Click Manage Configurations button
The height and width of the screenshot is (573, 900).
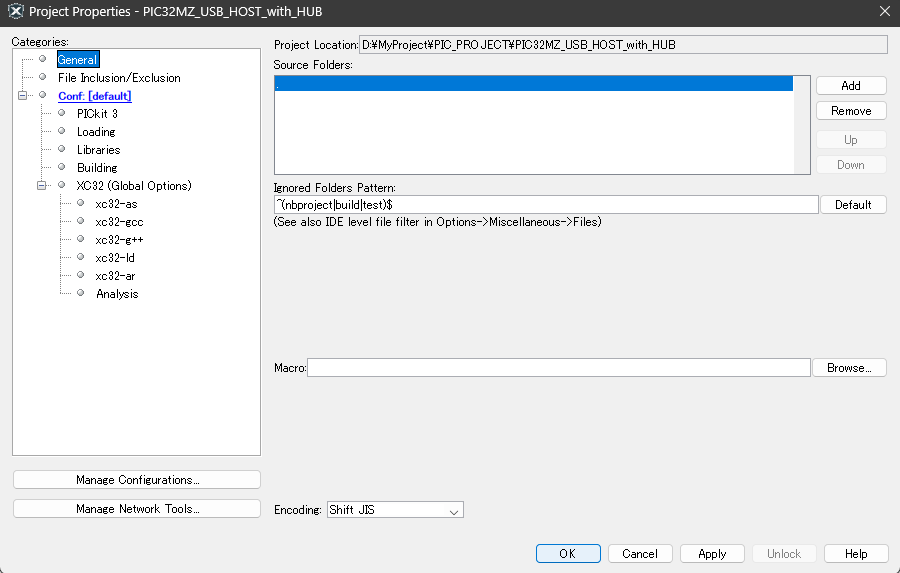click(137, 480)
